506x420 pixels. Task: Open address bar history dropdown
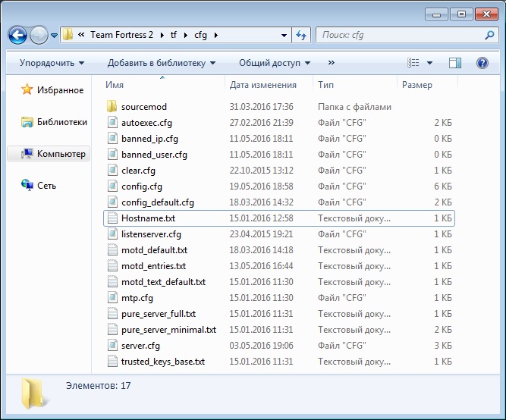[x=284, y=35]
